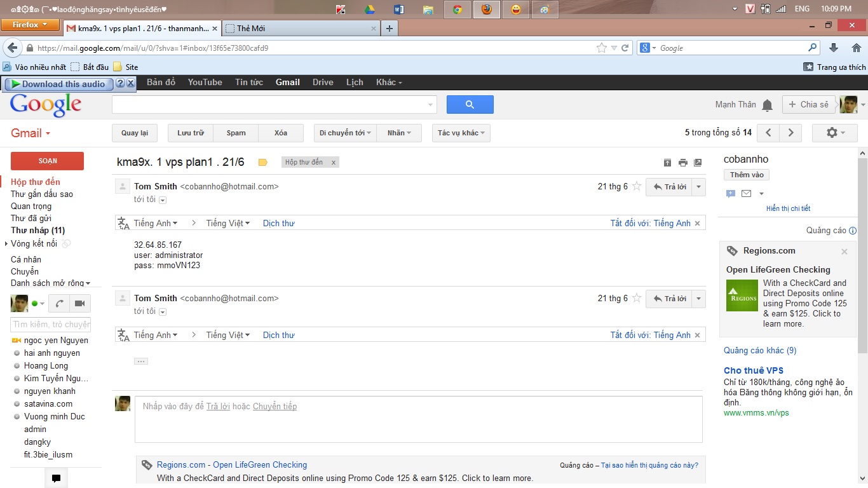
Task: Launch Chrome from the taskbar
Action: pyautogui.click(x=457, y=10)
